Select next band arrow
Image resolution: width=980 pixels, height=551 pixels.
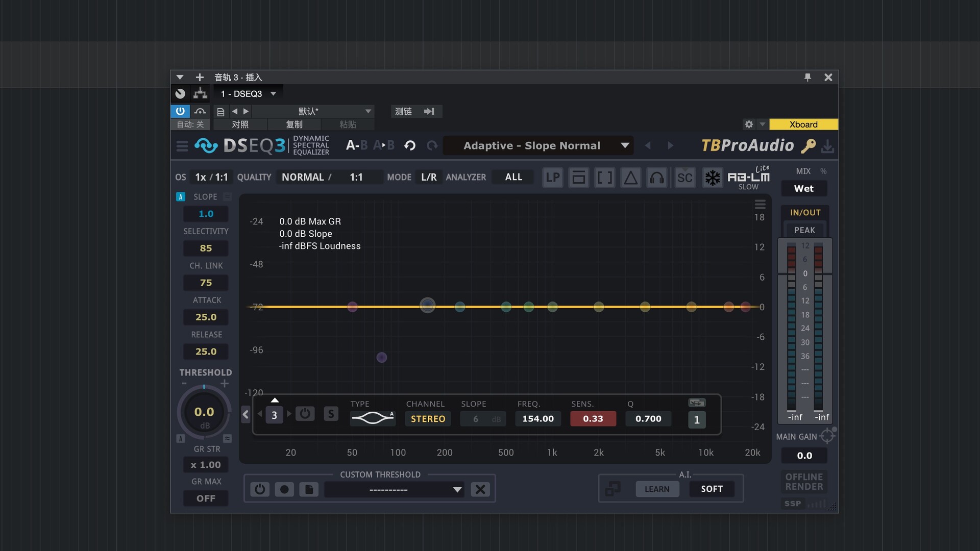289,414
